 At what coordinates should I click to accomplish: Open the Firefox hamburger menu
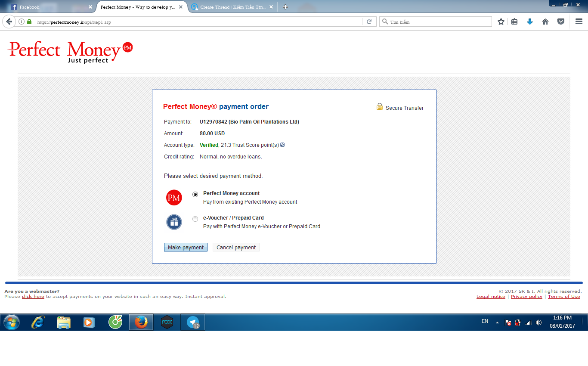coord(579,22)
